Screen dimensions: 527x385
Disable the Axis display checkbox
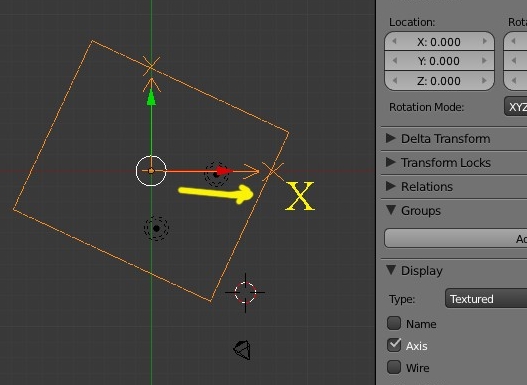394,345
